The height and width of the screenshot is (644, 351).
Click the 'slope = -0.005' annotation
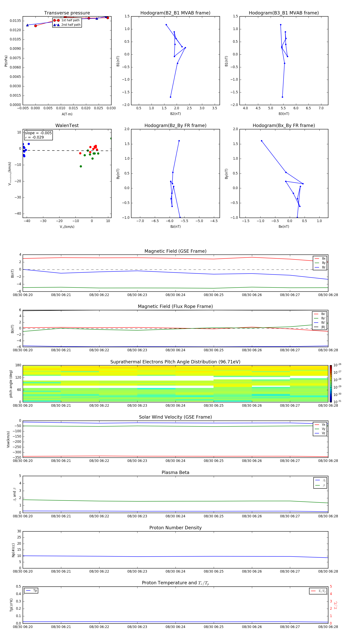click(38, 133)
